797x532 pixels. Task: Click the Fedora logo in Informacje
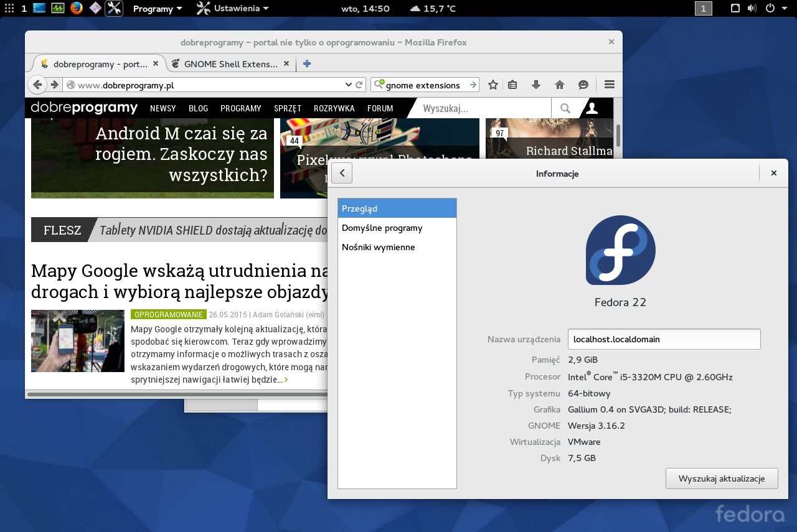[621, 250]
